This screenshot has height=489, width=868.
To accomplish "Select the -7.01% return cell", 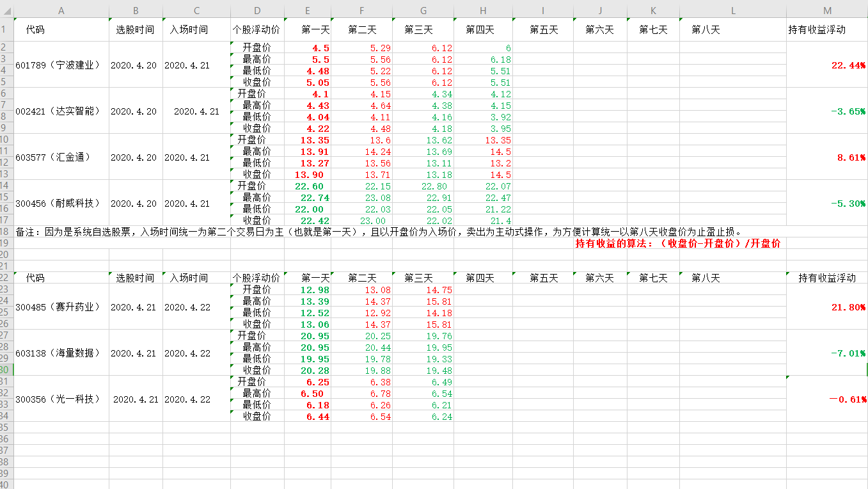I will (x=827, y=353).
